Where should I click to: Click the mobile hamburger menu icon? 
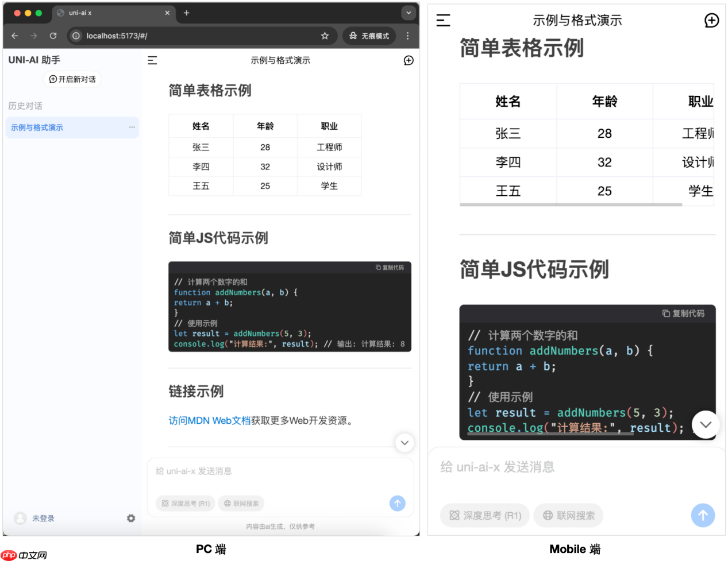pos(442,20)
